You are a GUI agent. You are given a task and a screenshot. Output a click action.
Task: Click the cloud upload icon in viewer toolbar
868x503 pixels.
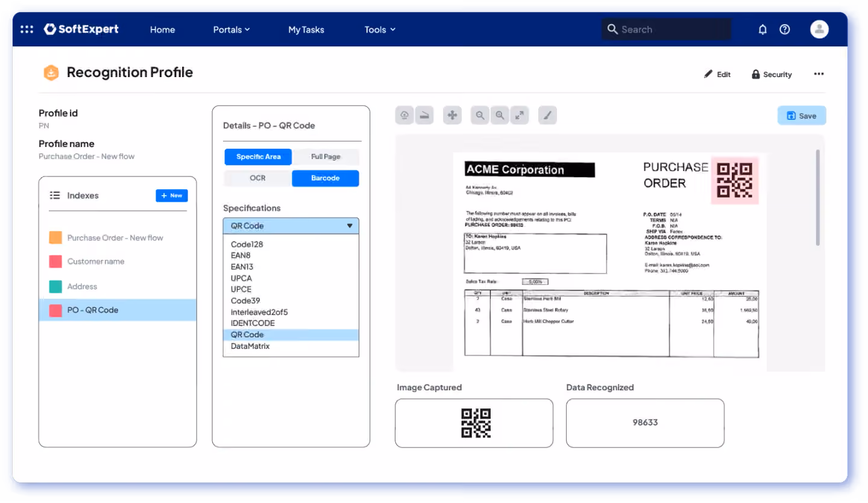coord(404,115)
